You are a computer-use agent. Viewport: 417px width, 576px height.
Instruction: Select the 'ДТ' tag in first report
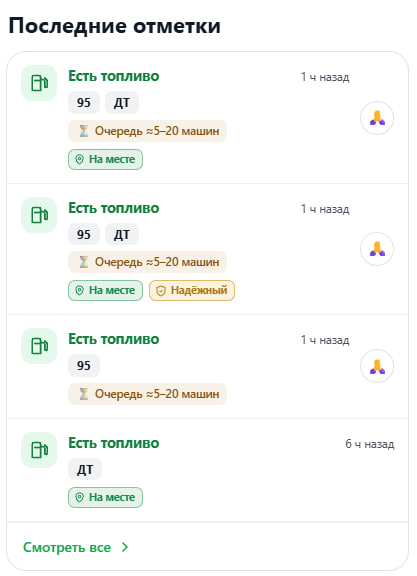122,102
